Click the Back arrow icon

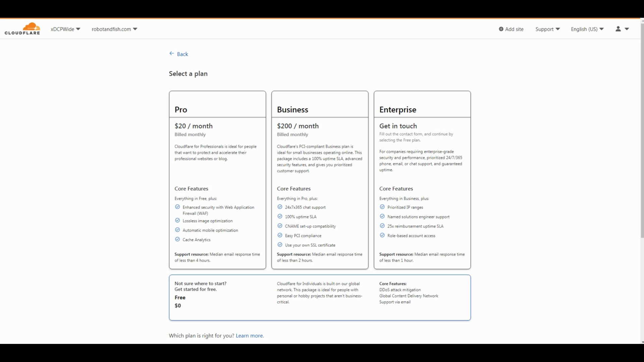[x=172, y=54]
